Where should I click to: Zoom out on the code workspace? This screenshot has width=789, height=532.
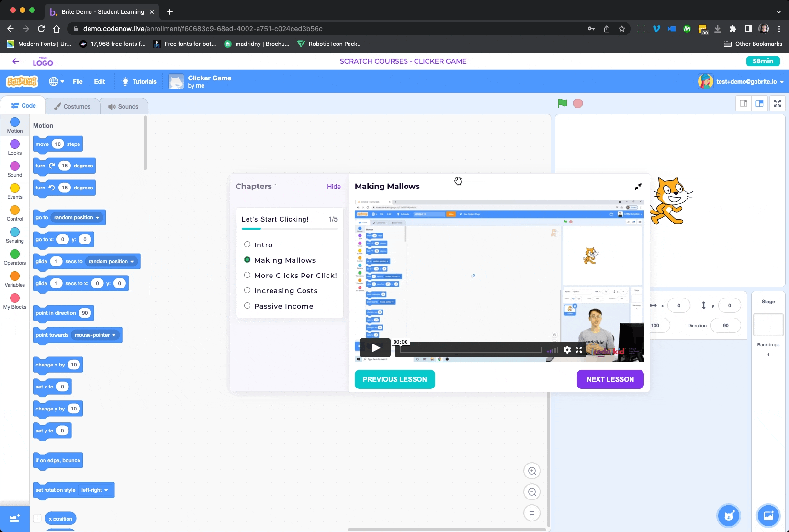[531, 492]
